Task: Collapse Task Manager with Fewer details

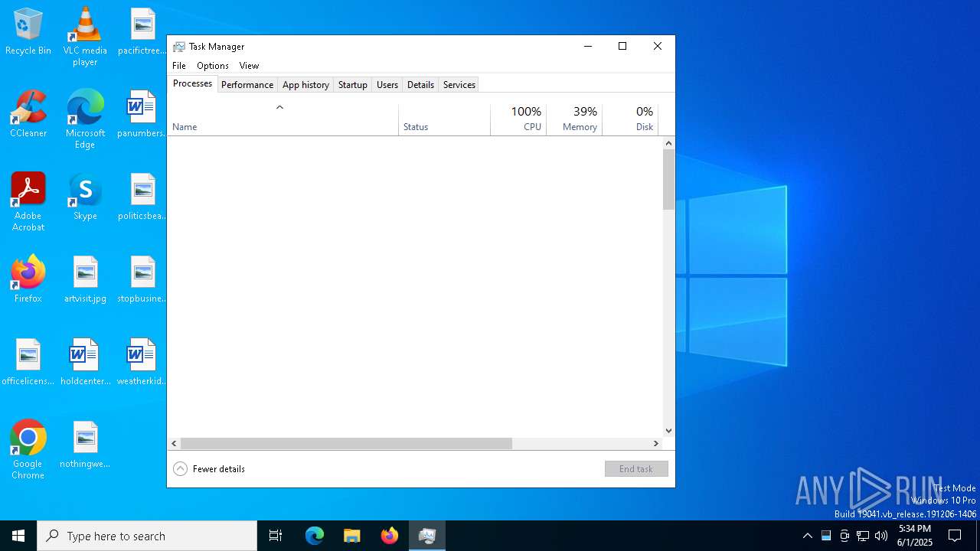Action: pyautogui.click(x=209, y=469)
